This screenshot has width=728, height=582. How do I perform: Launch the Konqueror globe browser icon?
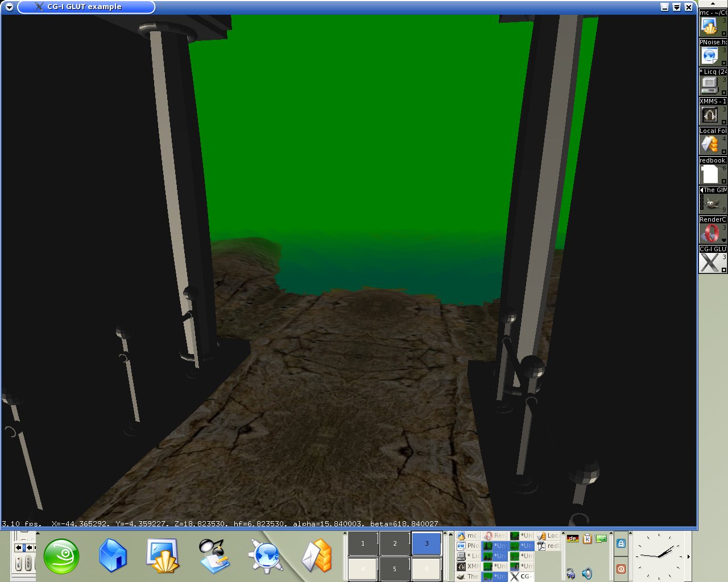pyautogui.click(x=265, y=556)
